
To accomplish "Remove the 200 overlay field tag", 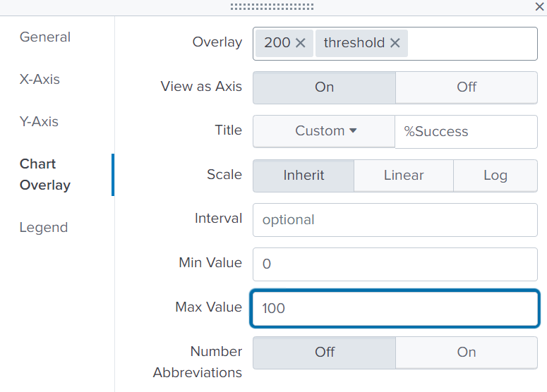I will 300,43.
